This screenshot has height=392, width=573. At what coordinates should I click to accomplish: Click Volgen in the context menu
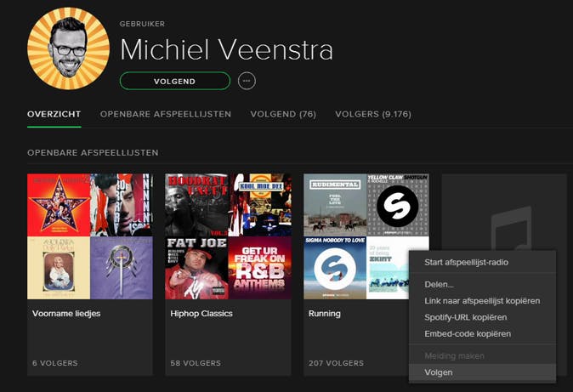(482, 372)
